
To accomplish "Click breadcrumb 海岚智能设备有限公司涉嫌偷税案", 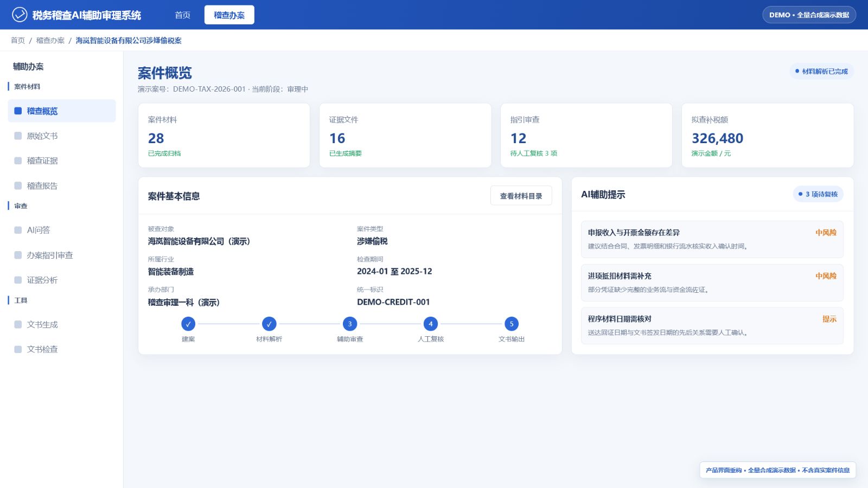I will coord(129,41).
